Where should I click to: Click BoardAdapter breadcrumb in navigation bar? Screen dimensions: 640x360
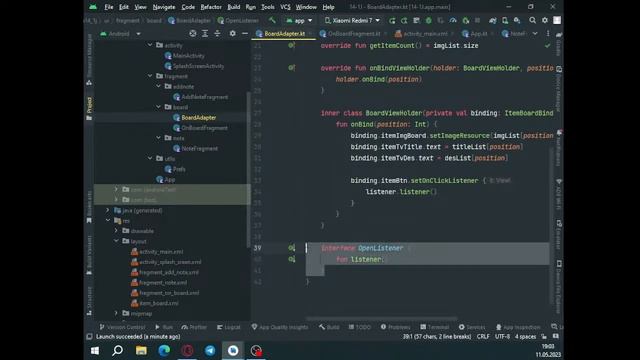189,20
